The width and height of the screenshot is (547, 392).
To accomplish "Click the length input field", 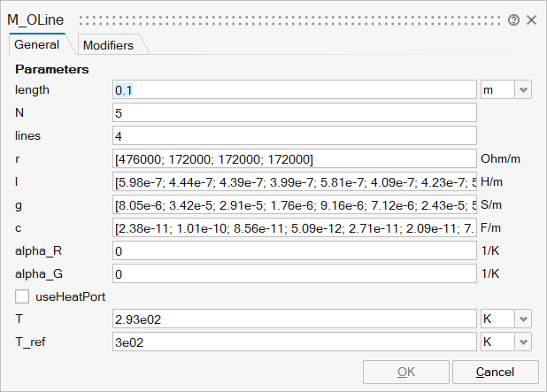I will point(295,89).
